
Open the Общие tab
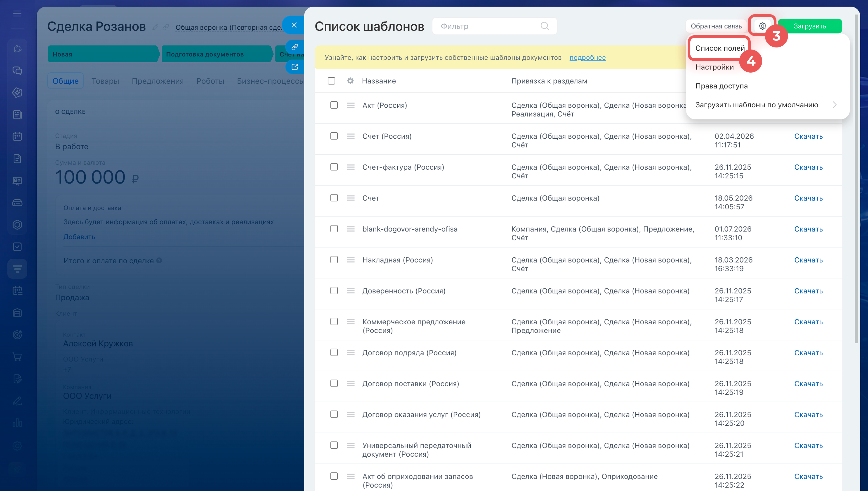(65, 81)
